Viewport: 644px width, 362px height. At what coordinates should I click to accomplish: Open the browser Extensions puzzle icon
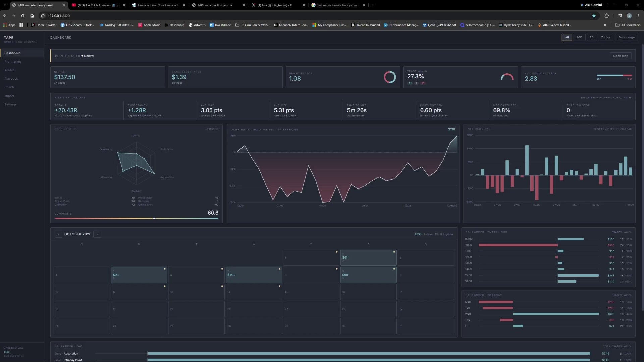(x=606, y=16)
